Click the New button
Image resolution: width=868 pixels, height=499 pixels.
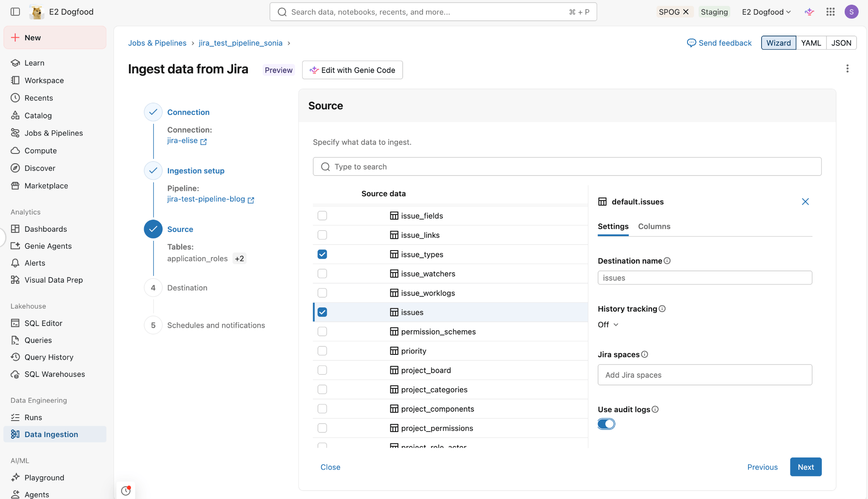click(55, 38)
